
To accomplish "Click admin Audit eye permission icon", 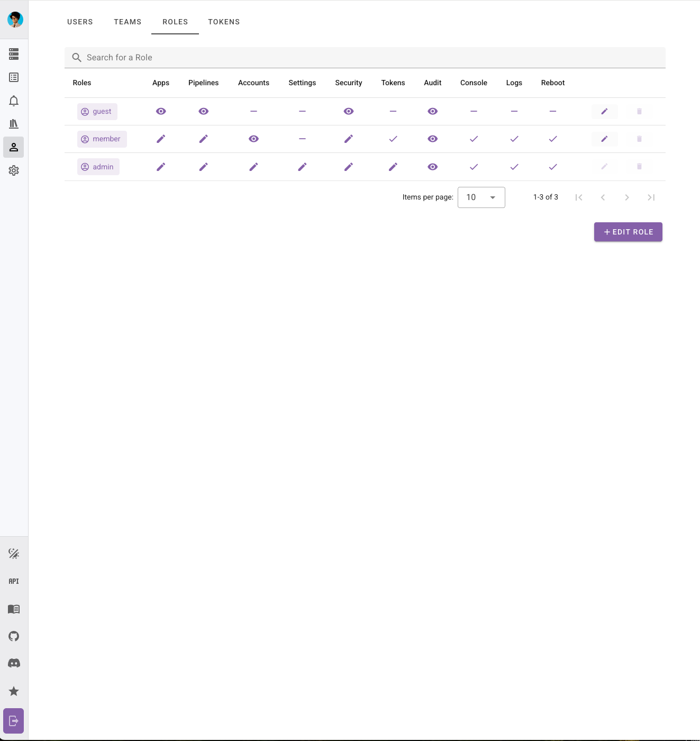I will 432,167.
